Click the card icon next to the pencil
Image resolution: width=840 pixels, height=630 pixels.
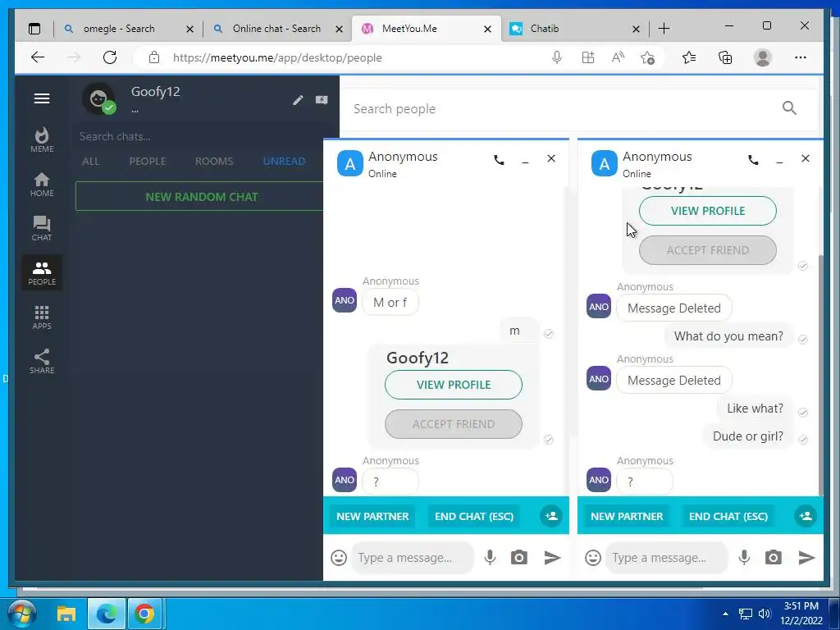pos(322,100)
